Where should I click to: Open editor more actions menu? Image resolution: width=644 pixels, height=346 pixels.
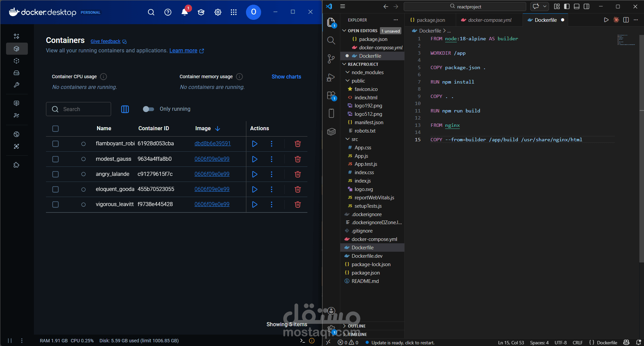click(x=636, y=20)
